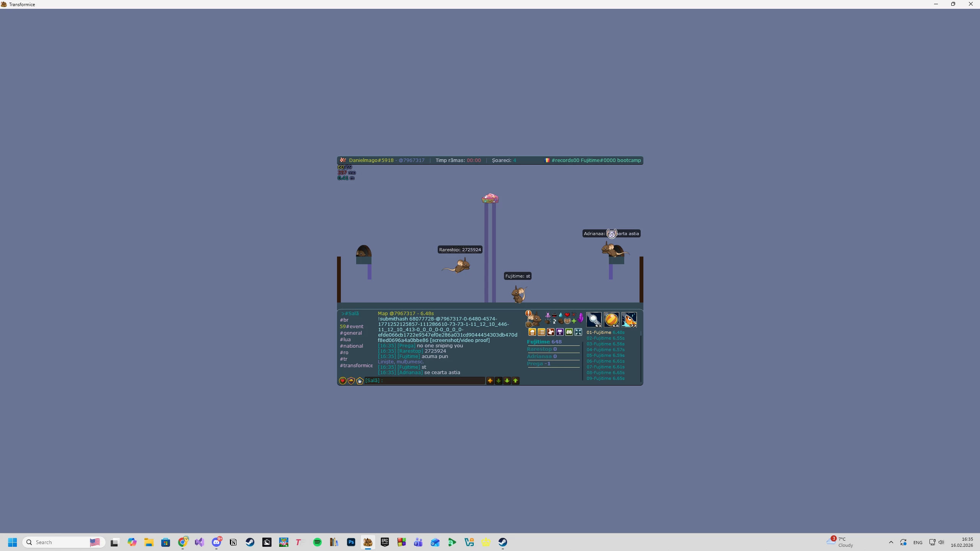
Task: Click the 01-Fujitime 6.48s record row
Action: click(x=605, y=333)
